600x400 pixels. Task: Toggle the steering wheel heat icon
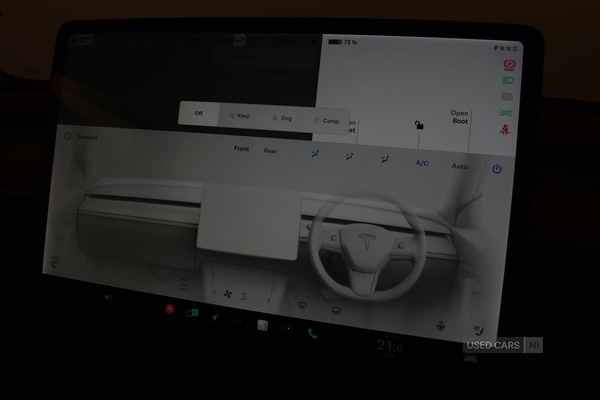(x=441, y=326)
